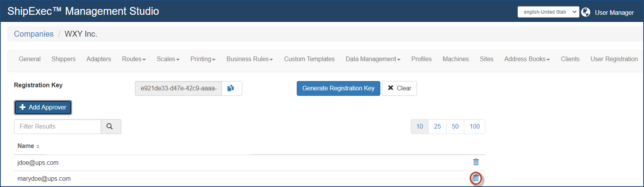
Task: Show 50 results per page
Action: click(x=455, y=127)
